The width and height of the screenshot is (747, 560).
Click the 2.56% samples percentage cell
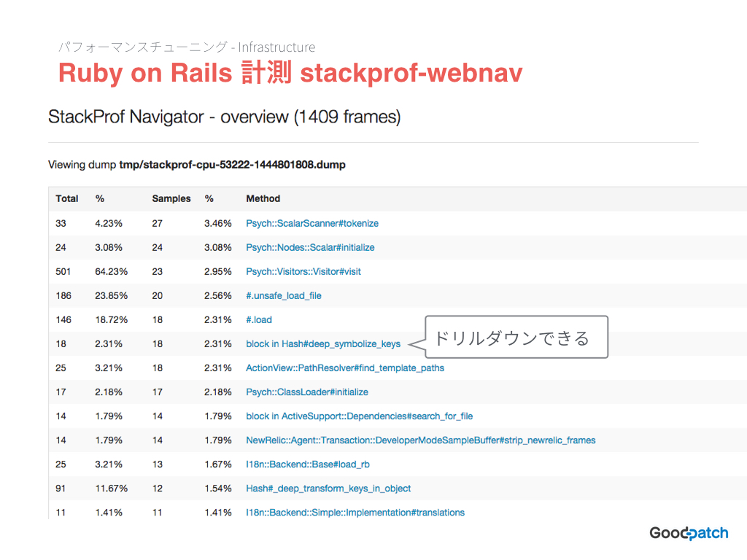pos(217,296)
